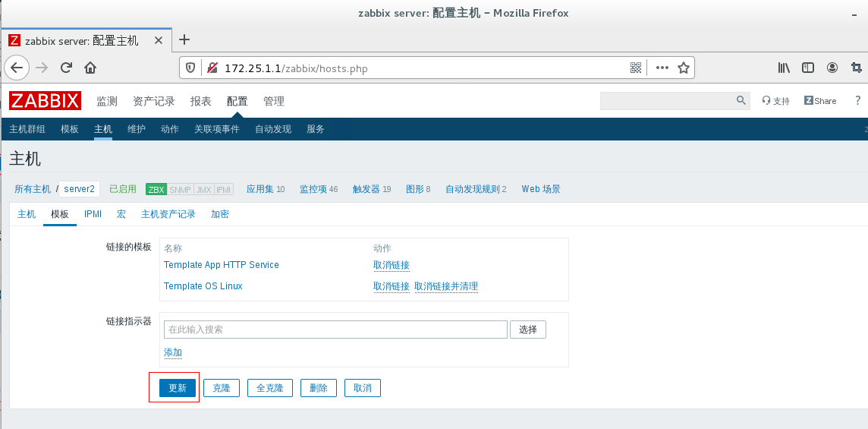Click 取消链接 for Template App HTTP Service

click(392, 265)
